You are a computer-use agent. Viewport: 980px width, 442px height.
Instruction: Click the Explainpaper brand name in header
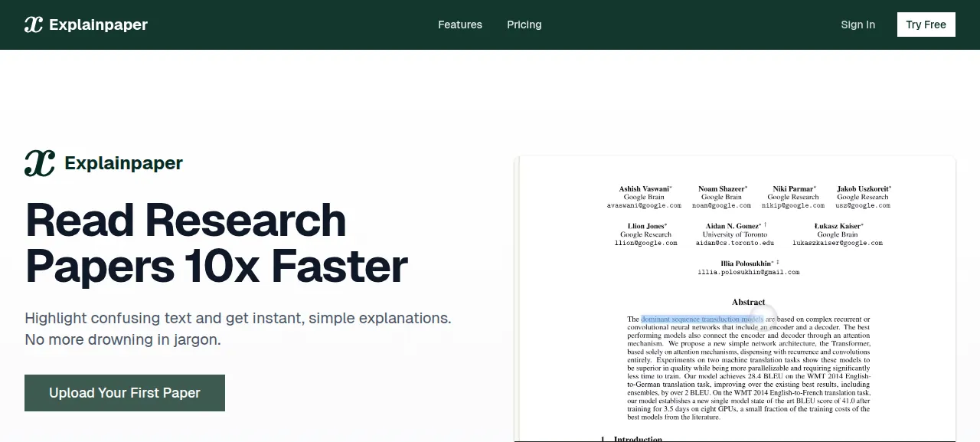pos(98,25)
